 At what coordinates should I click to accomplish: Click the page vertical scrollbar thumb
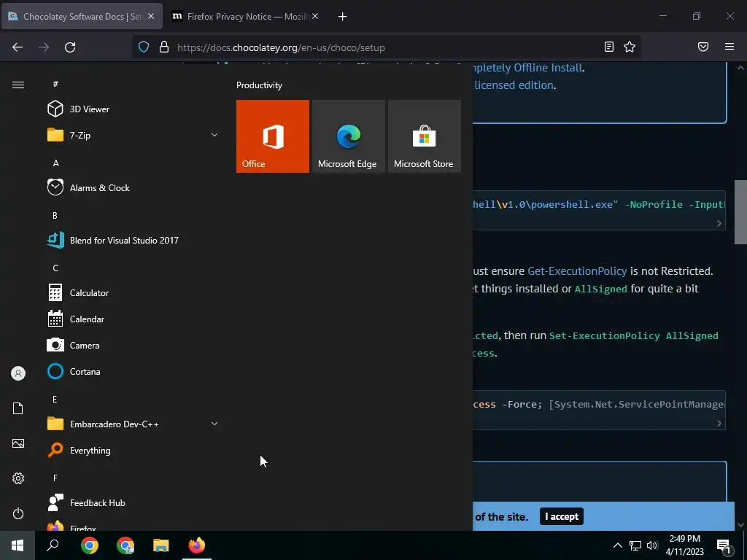pos(740,212)
